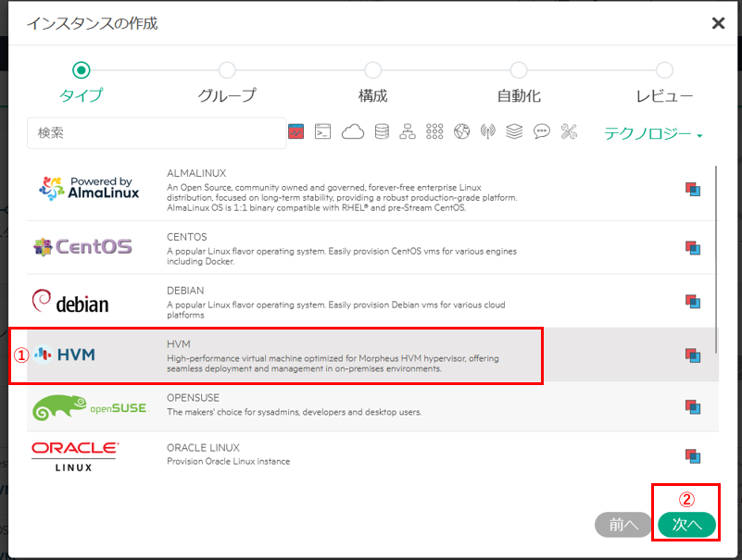Go to the 構成 wizard step
742x560 pixels.
tap(373, 81)
